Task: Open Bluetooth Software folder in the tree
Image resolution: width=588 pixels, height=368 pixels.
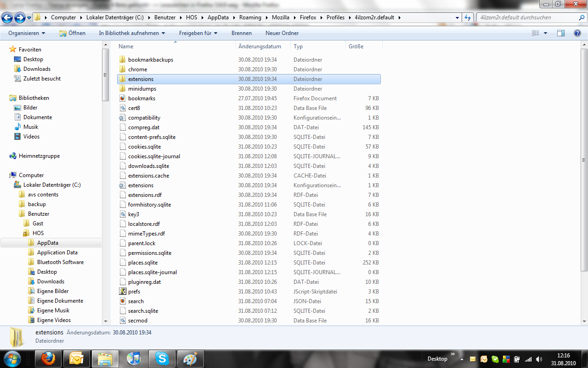Action: (60, 262)
